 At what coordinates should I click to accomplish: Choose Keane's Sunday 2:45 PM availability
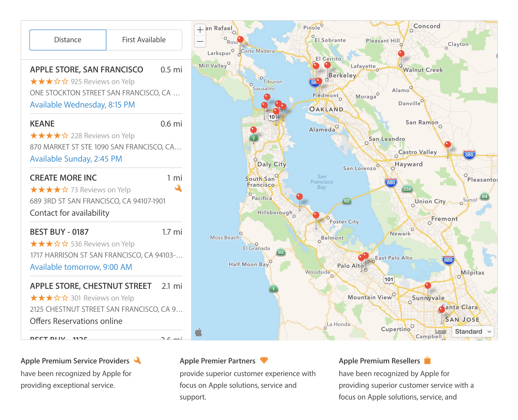pyautogui.click(x=76, y=159)
